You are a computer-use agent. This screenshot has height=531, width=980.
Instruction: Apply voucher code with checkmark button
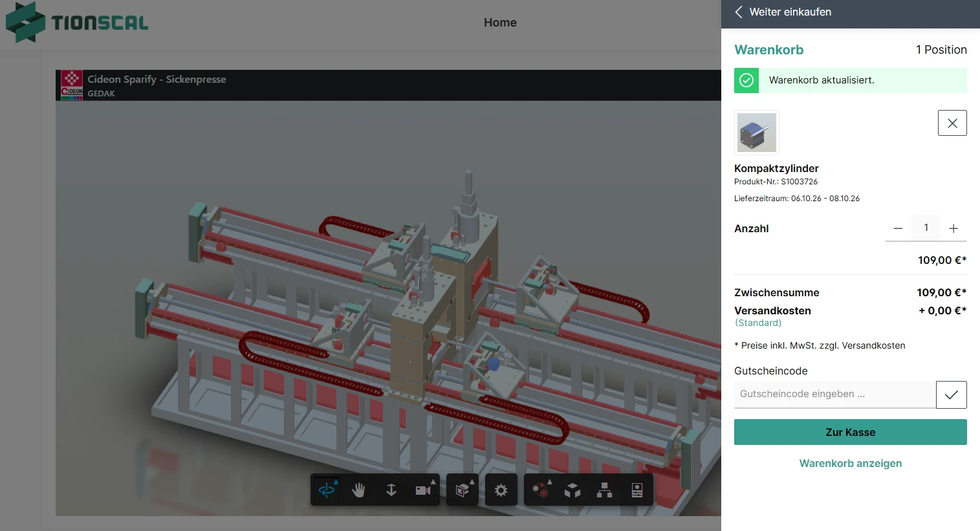952,395
